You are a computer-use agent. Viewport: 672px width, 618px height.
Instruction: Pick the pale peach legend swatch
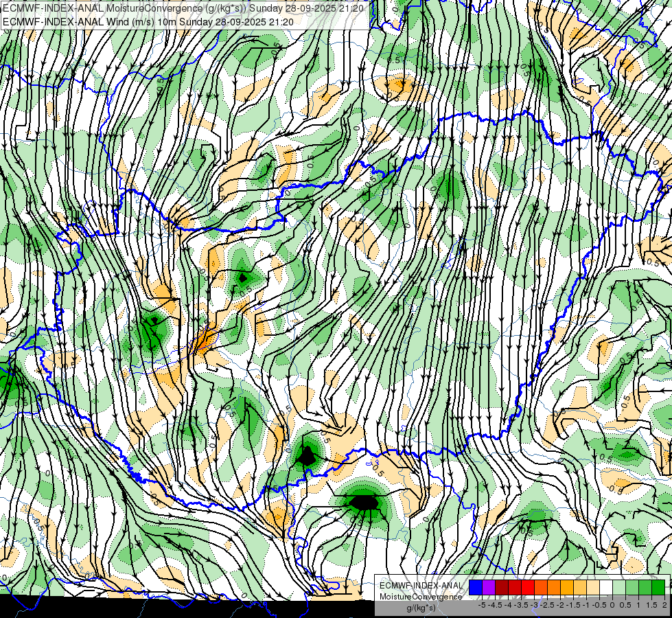click(x=593, y=587)
